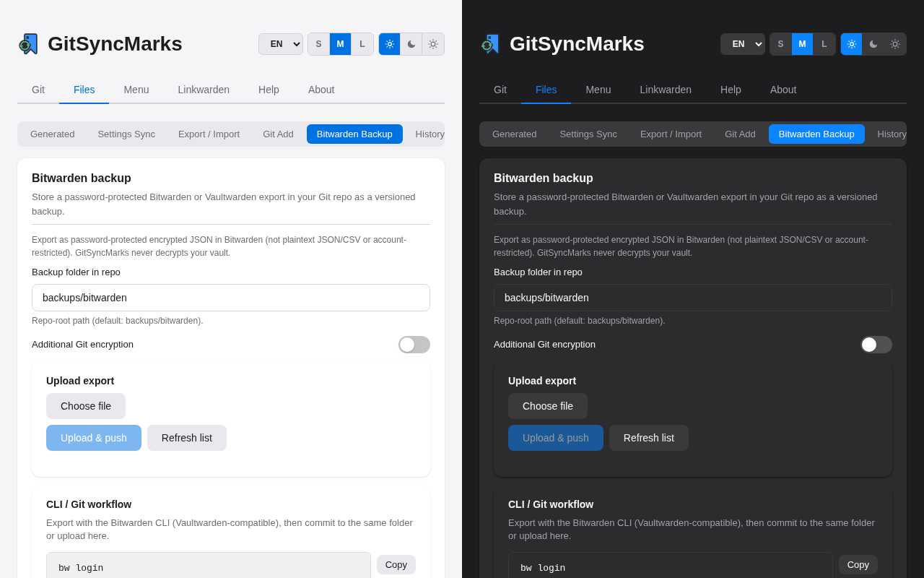Image resolution: width=924 pixels, height=578 pixels.
Task: Click the sun theme icon in dark panel
Action: (895, 44)
